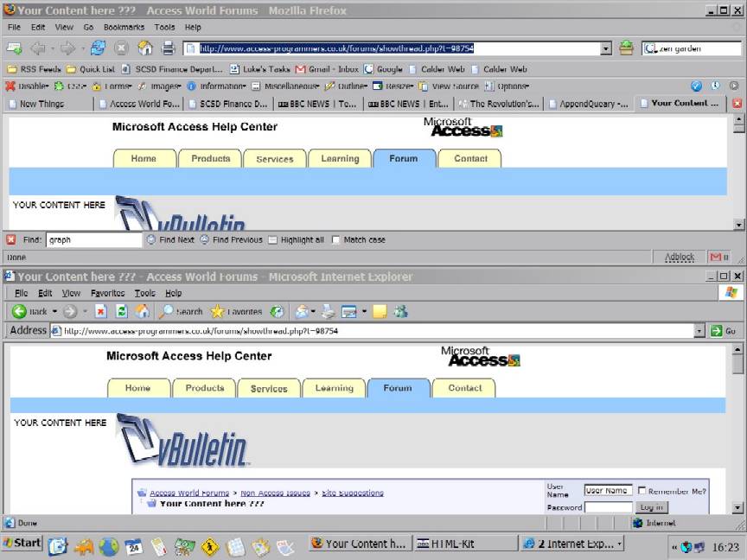Open web developer Information dropdown
The height and width of the screenshot is (560, 747).
click(216, 86)
